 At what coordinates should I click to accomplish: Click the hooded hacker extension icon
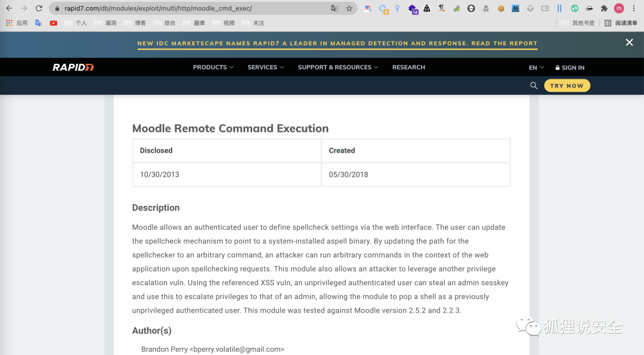427,8
